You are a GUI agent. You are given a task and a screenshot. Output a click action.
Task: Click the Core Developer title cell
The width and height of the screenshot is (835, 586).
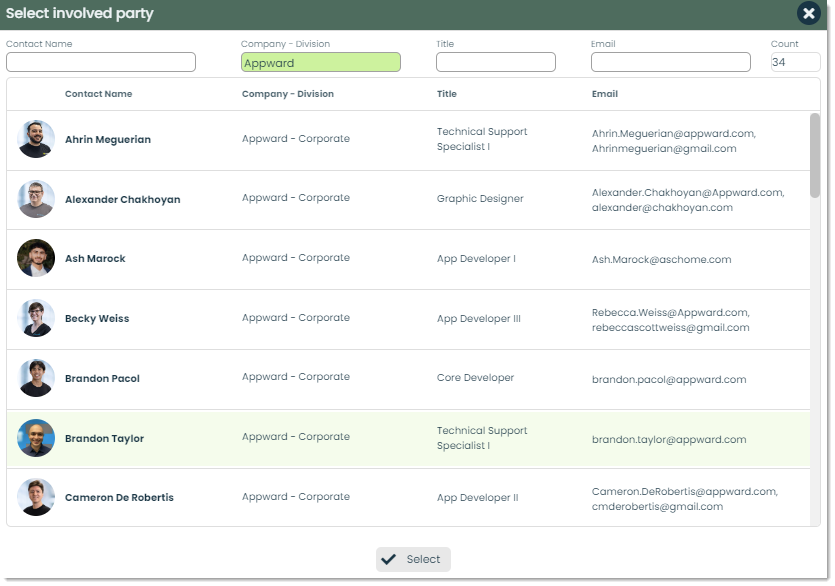tap(475, 378)
